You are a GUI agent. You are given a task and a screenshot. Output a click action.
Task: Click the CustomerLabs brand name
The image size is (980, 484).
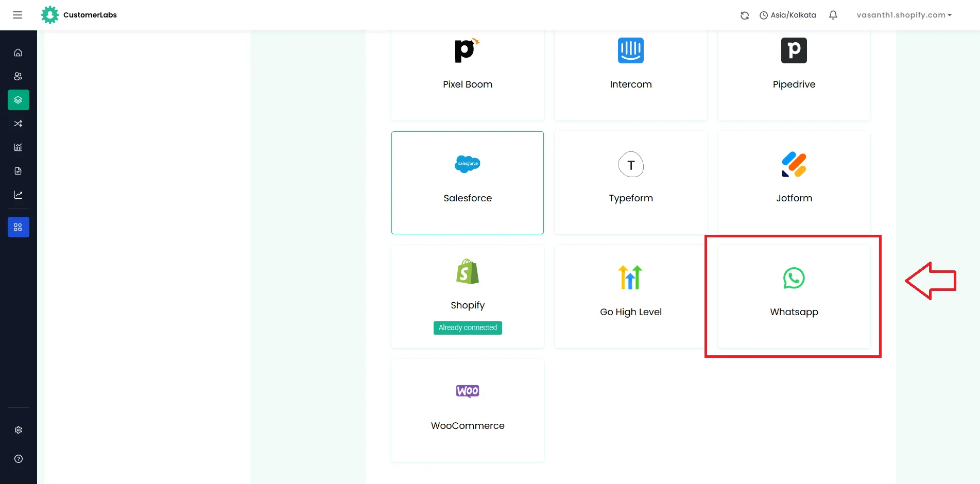[90, 15]
